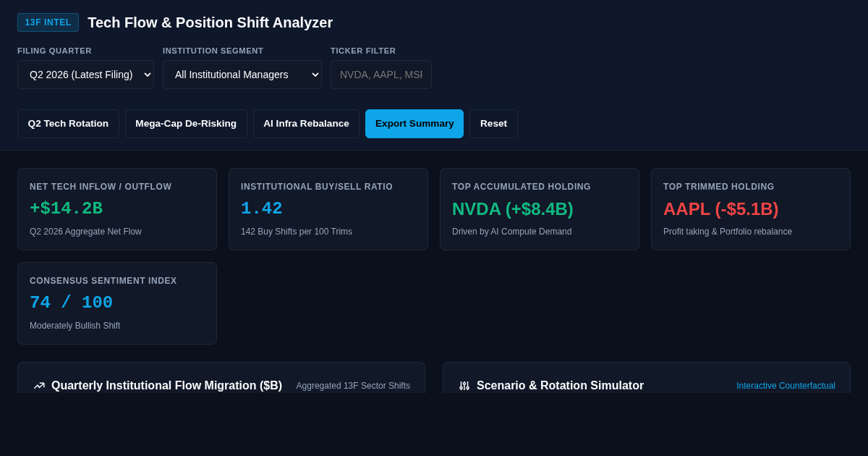
Task: Focus the Ticker Filter input field
Action: [x=381, y=75]
